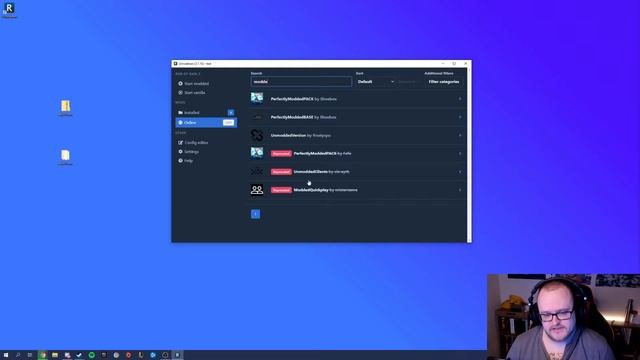Viewport: 640px width, 360px height.
Task: Click the Settings gear icon
Action: (x=180, y=152)
